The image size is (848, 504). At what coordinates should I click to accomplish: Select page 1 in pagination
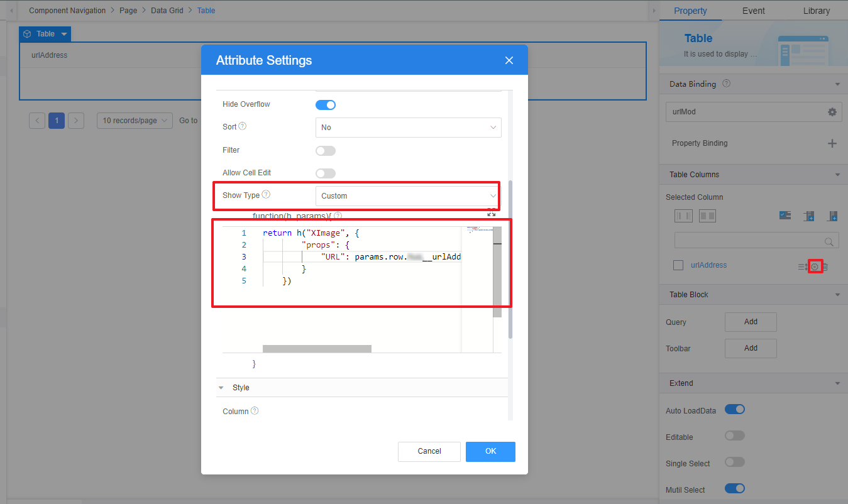click(57, 121)
